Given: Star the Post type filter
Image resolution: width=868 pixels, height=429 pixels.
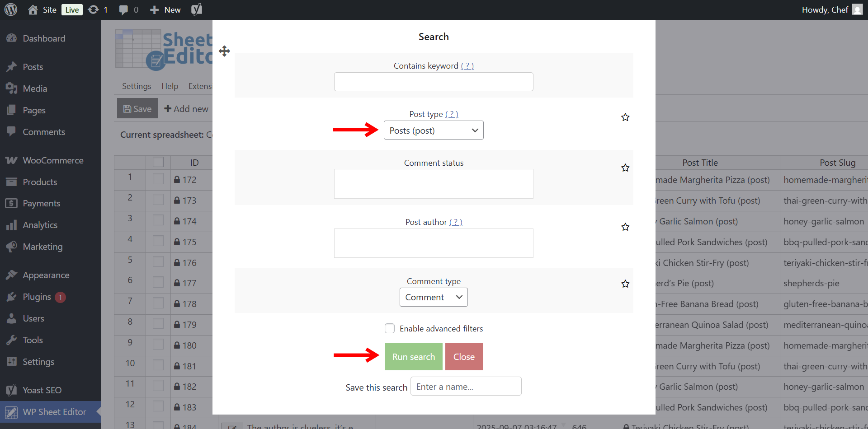Looking at the screenshot, I should 625,117.
